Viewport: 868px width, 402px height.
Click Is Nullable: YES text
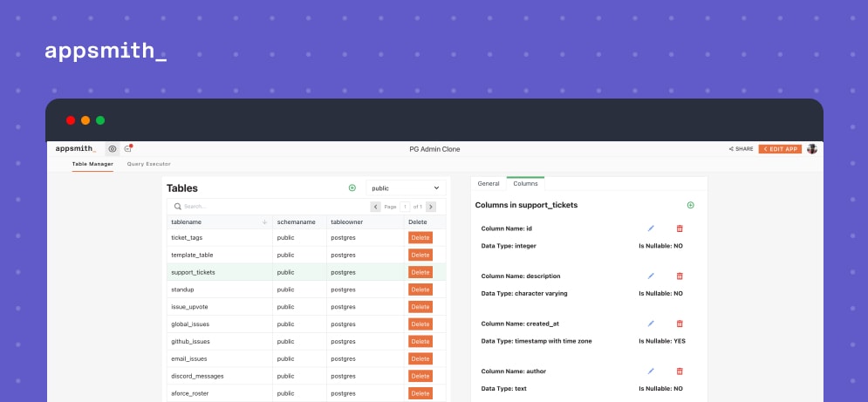pyautogui.click(x=662, y=341)
